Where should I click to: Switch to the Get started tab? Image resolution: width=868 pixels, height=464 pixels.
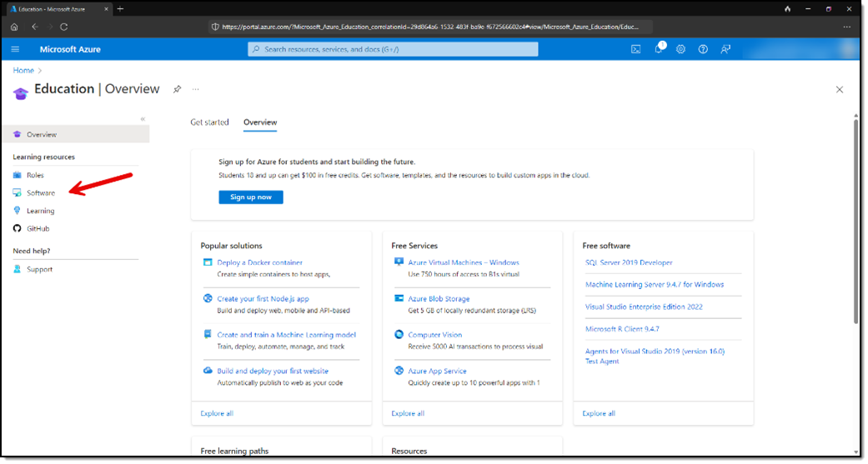tap(209, 122)
